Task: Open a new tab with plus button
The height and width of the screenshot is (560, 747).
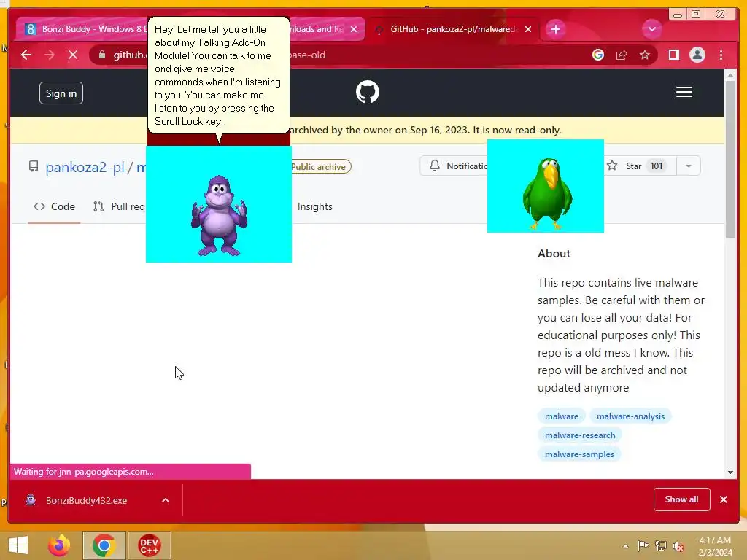Action: [555, 29]
